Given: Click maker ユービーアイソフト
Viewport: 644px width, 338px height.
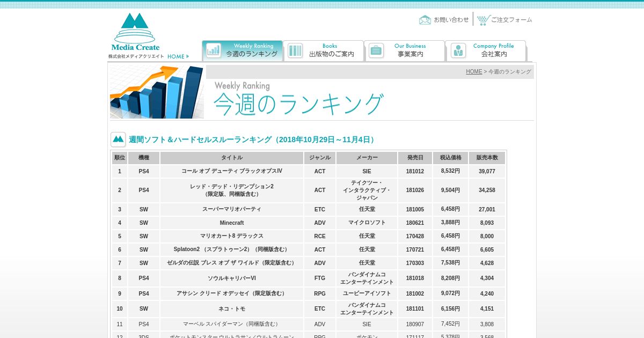Looking at the screenshot, I should (x=367, y=293).
